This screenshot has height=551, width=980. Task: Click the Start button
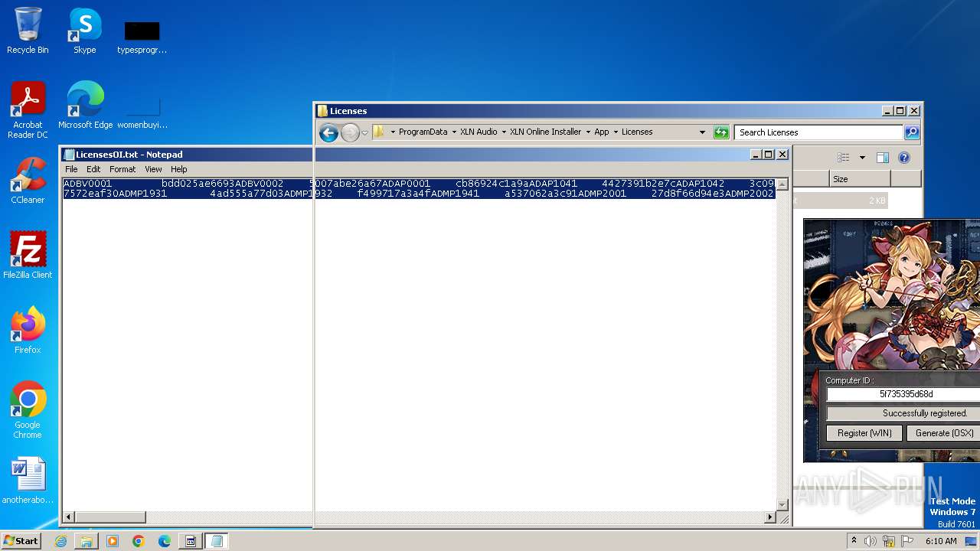(x=21, y=541)
